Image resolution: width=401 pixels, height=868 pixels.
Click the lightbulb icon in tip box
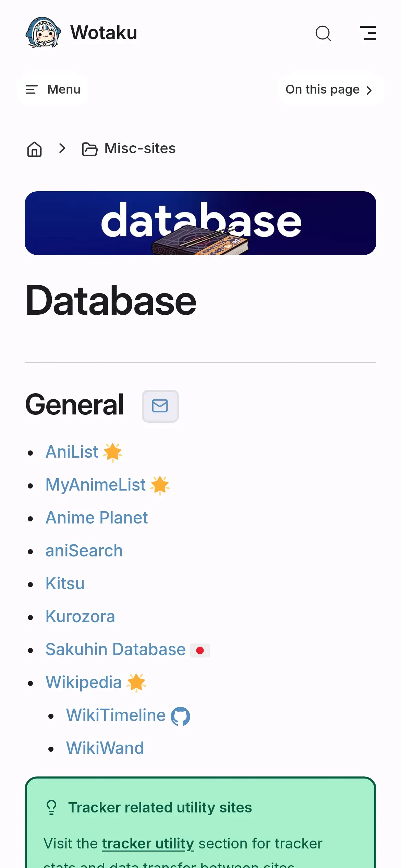click(x=51, y=807)
